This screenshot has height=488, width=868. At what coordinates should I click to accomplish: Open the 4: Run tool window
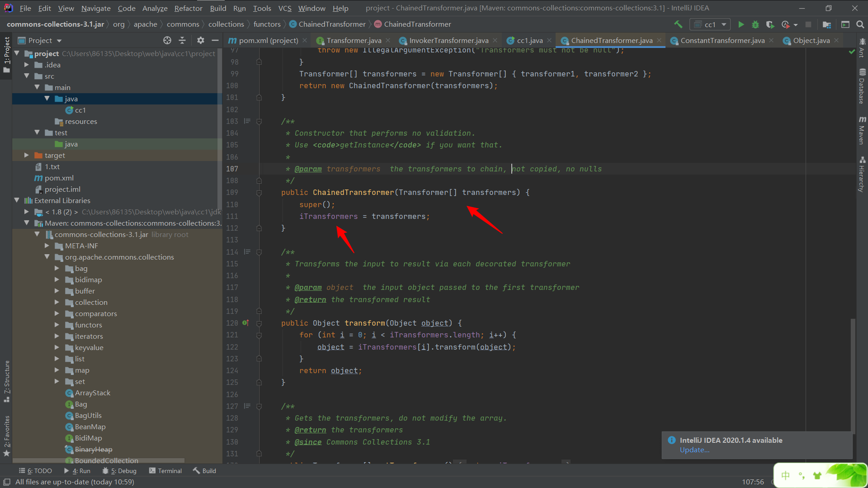tap(77, 471)
